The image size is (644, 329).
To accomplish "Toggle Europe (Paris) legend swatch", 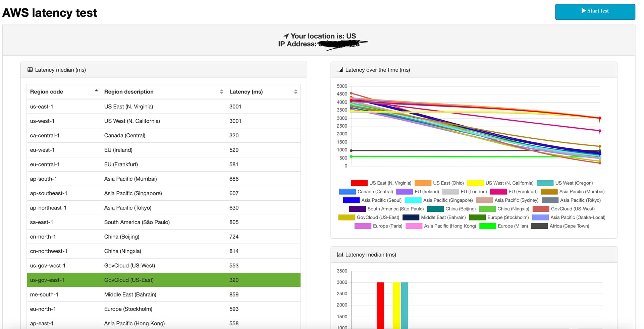I will (x=363, y=226).
